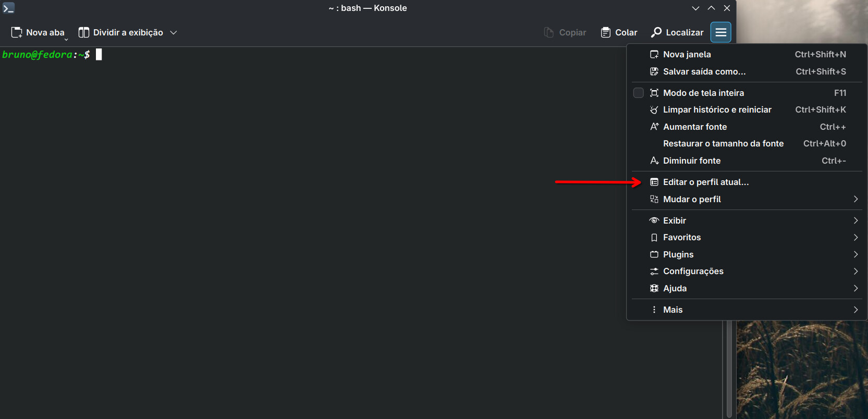Click the Localizar button label
The height and width of the screenshot is (419, 868).
pos(684,32)
